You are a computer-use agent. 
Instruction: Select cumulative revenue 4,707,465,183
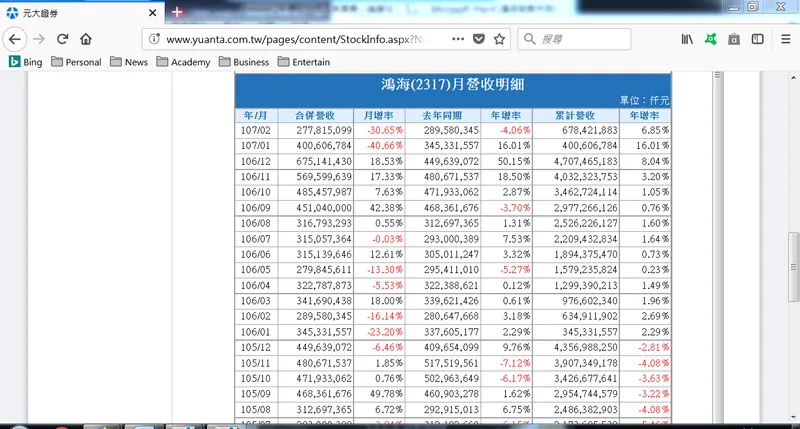(586, 162)
